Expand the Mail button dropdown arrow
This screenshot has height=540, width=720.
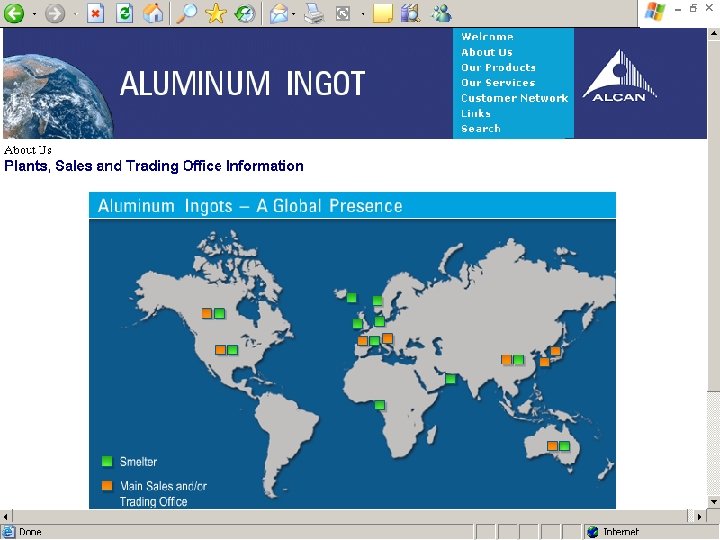coord(293,14)
